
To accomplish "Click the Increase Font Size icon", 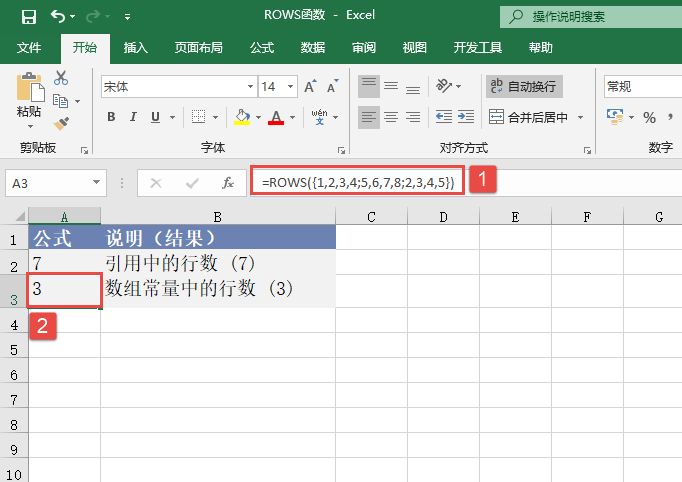I will 311,87.
